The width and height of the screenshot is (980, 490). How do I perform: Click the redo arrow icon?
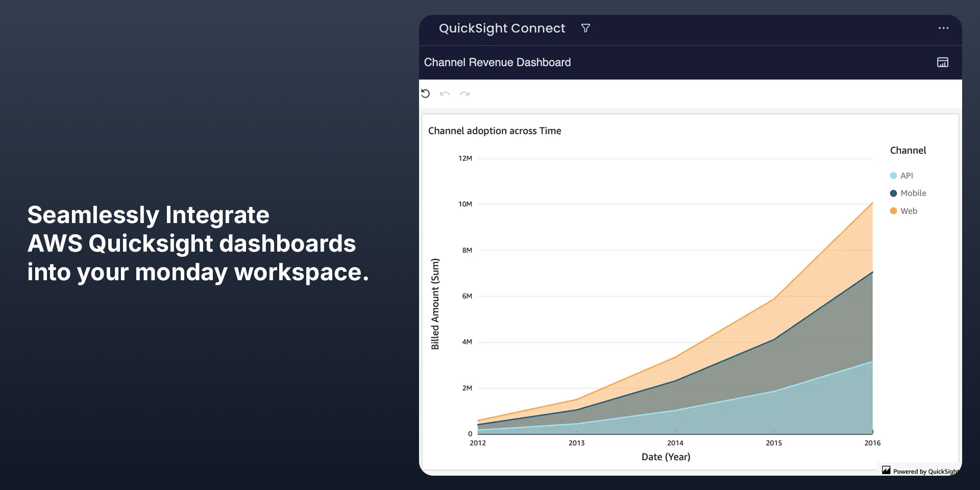464,93
